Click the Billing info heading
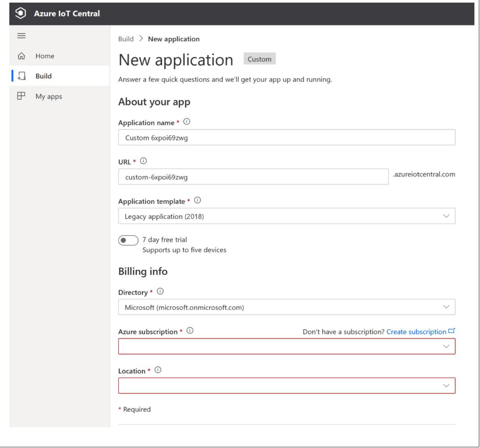 [x=143, y=271]
